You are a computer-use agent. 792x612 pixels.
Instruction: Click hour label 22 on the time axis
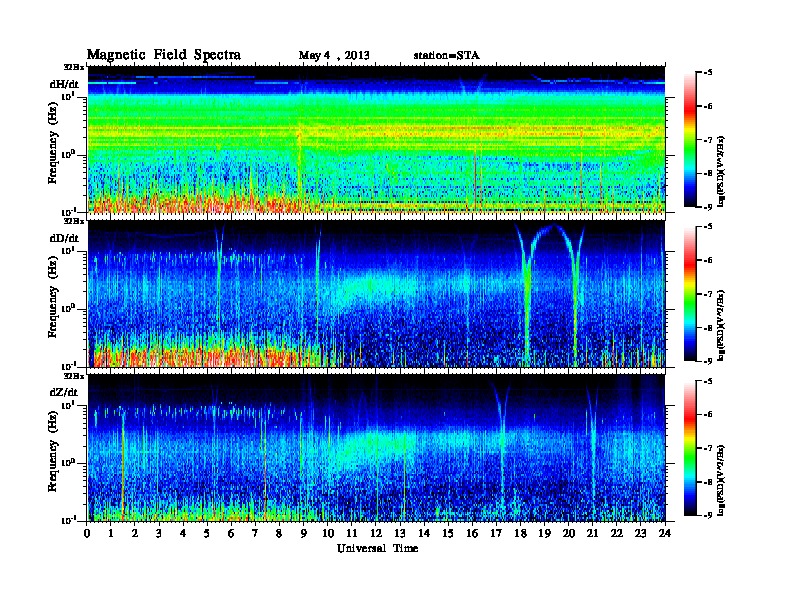617,533
